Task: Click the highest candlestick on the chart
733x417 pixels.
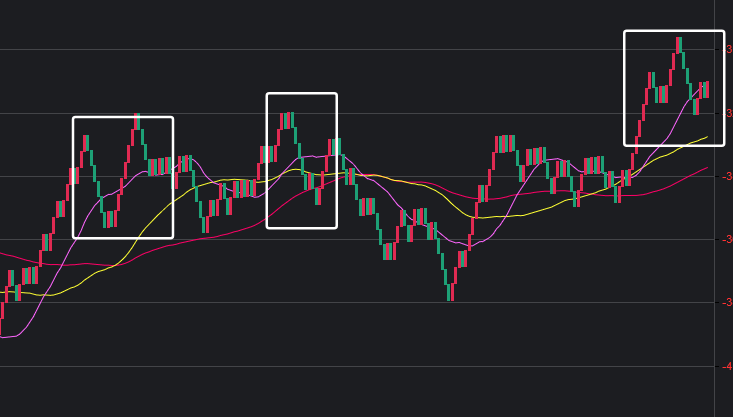Action: pos(679,45)
